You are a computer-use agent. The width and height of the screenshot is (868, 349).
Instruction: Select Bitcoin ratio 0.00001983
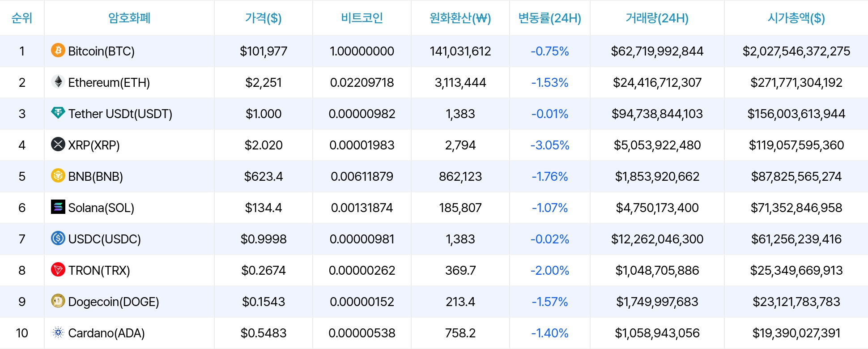click(362, 145)
